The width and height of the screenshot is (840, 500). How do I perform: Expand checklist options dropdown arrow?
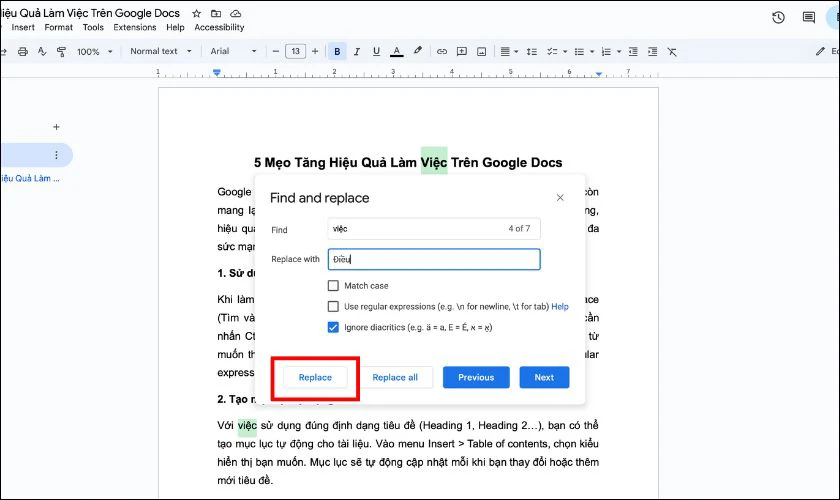point(565,52)
